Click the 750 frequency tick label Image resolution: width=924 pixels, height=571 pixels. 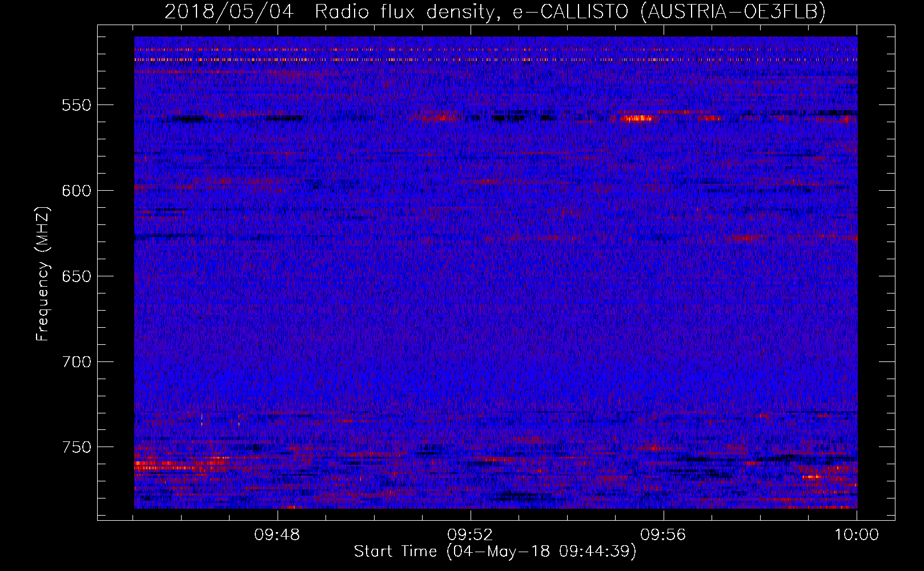click(77, 447)
